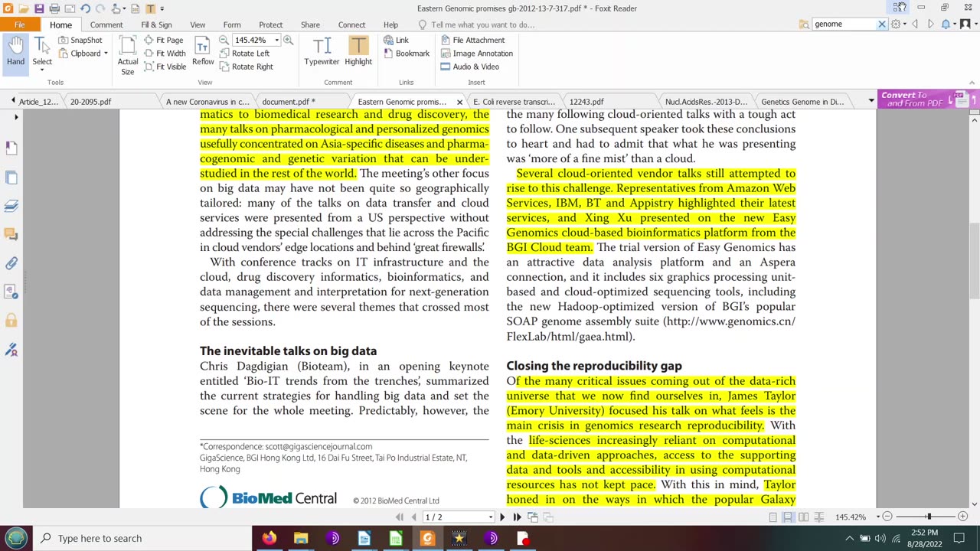
Task: Expand the customize quick access arrow
Action: [162, 8]
